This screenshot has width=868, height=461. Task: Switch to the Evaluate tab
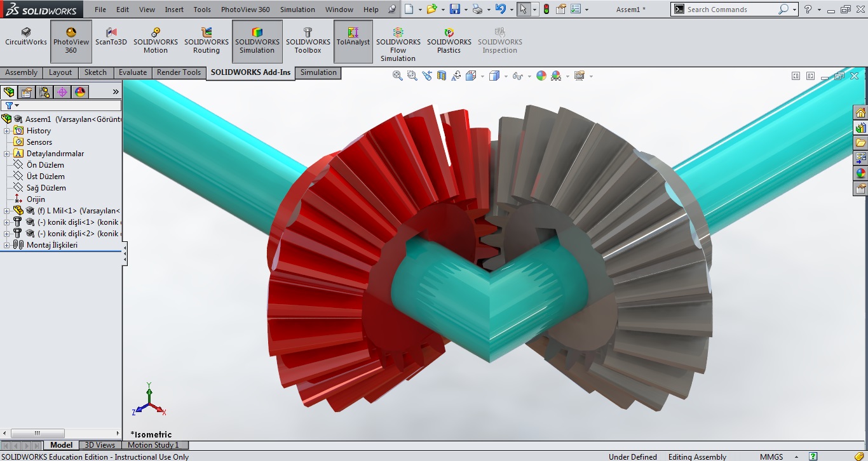pyautogui.click(x=133, y=72)
